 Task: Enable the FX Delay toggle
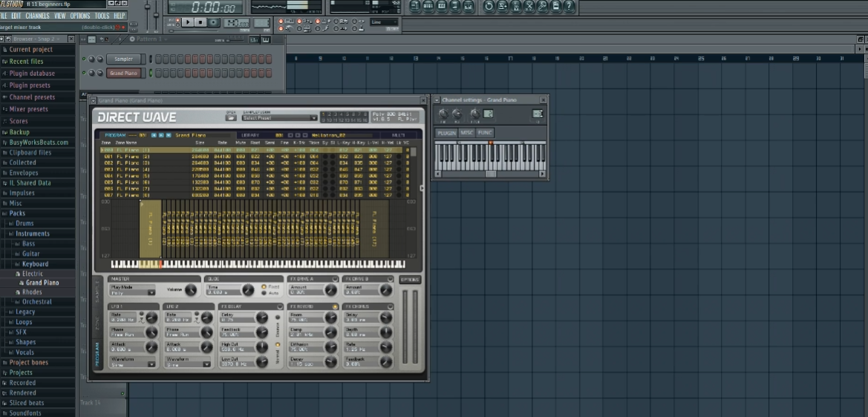click(x=279, y=307)
